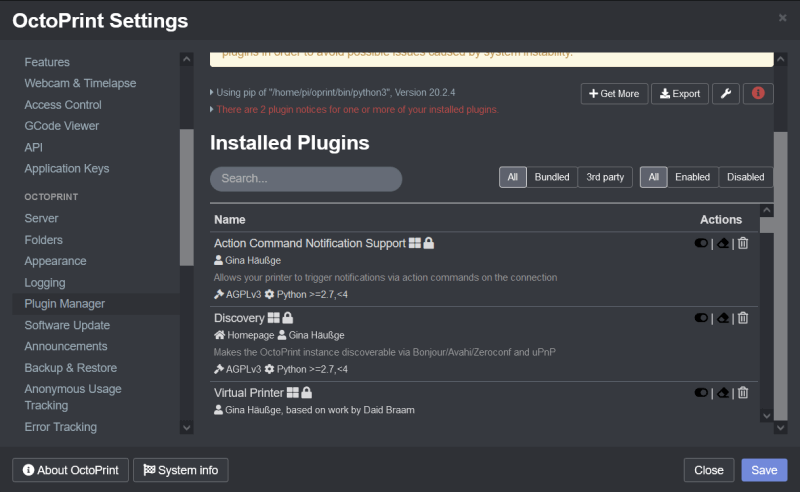The width and height of the screenshot is (800, 492).
Task: Open Appearance settings
Action: coord(55,261)
